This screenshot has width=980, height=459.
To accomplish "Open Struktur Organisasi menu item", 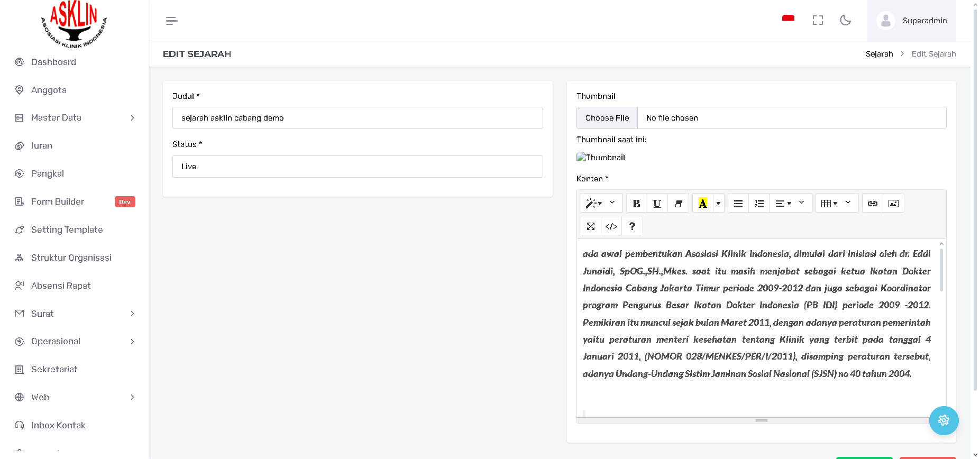I will [71, 258].
